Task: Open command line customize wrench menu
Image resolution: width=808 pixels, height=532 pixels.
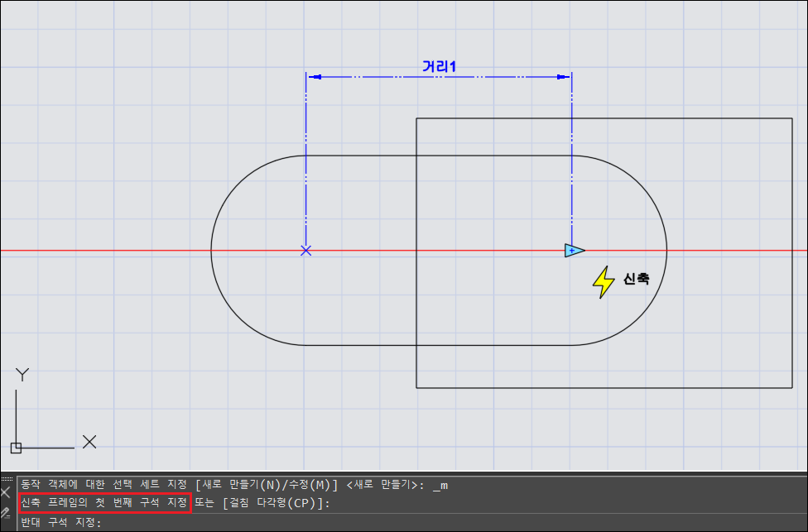Action: click(x=5, y=512)
